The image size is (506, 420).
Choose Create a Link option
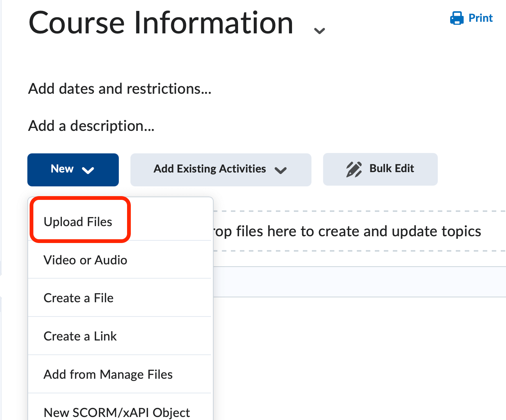pyautogui.click(x=80, y=336)
